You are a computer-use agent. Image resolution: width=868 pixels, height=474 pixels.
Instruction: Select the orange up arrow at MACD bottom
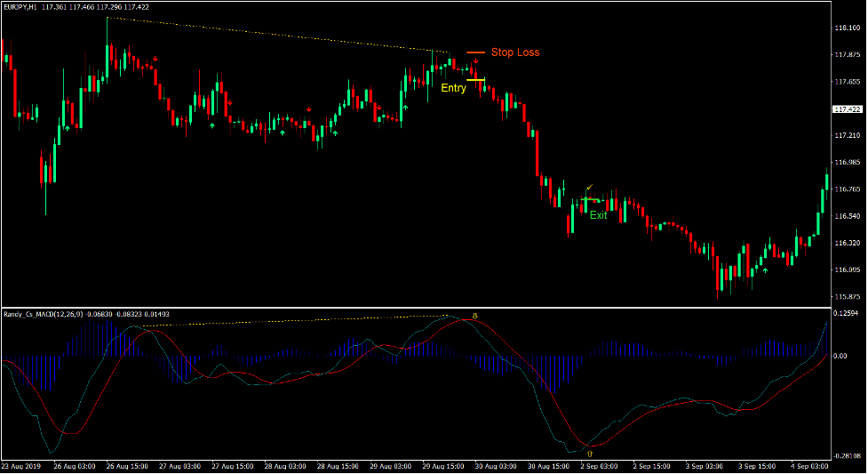click(589, 453)
